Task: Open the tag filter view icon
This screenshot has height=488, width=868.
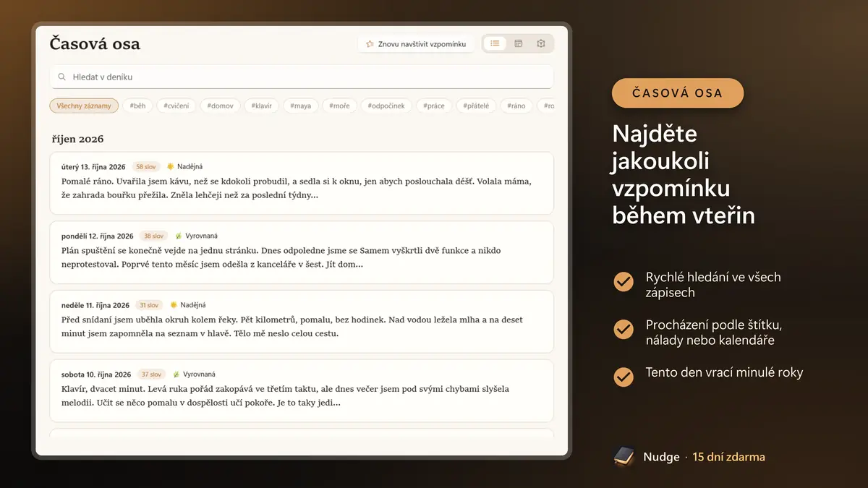Action: pos(541,43)
